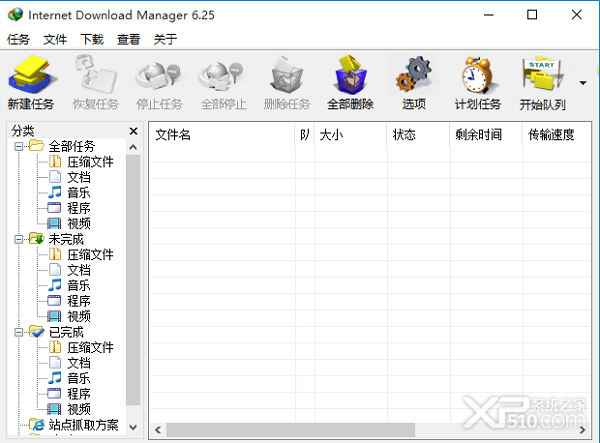This screenshot has width=600, height=443.
Task: Open the 关于 menu
Action: click(165, 39)
